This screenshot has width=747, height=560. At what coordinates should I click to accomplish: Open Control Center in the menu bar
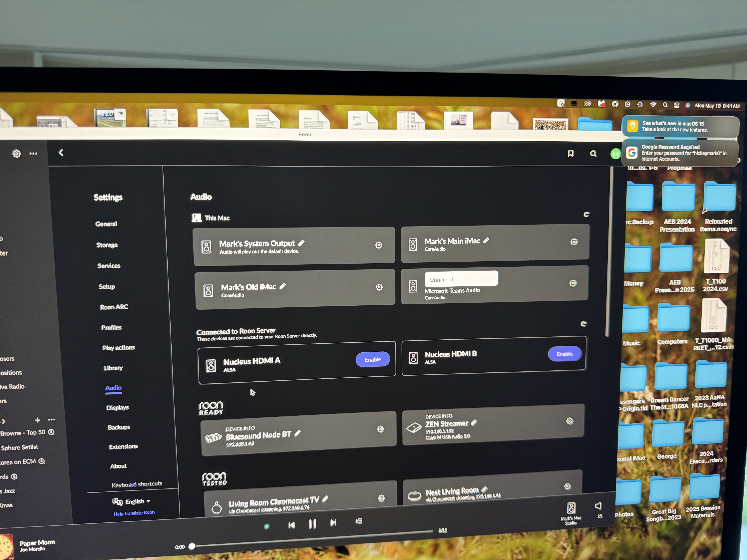tap(676, 105)
